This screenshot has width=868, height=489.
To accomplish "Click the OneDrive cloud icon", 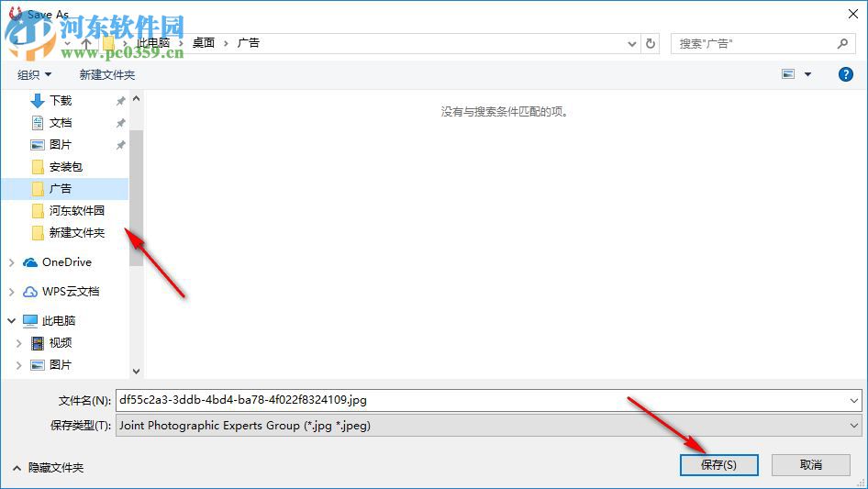I will coord(30,262).
